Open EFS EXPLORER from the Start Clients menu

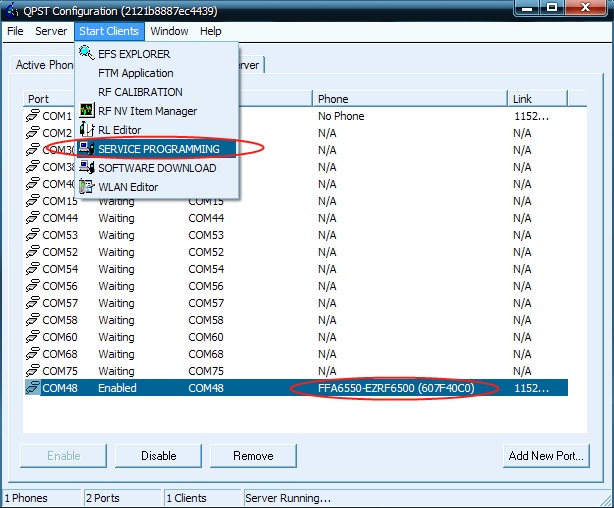[157, 54]
